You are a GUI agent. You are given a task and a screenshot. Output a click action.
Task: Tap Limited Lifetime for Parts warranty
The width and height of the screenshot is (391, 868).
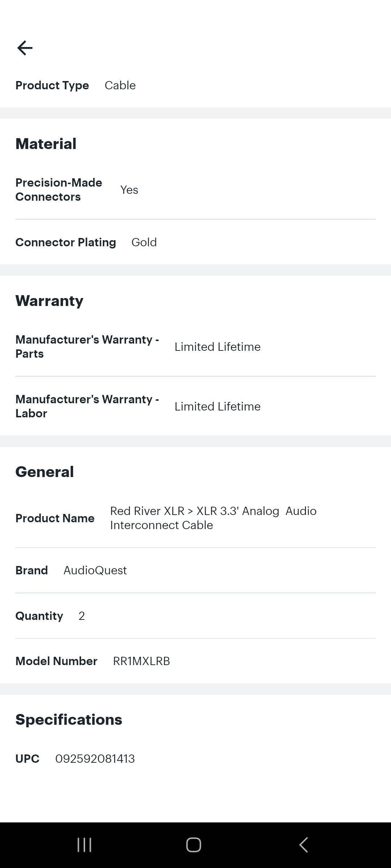pos(217,347)
